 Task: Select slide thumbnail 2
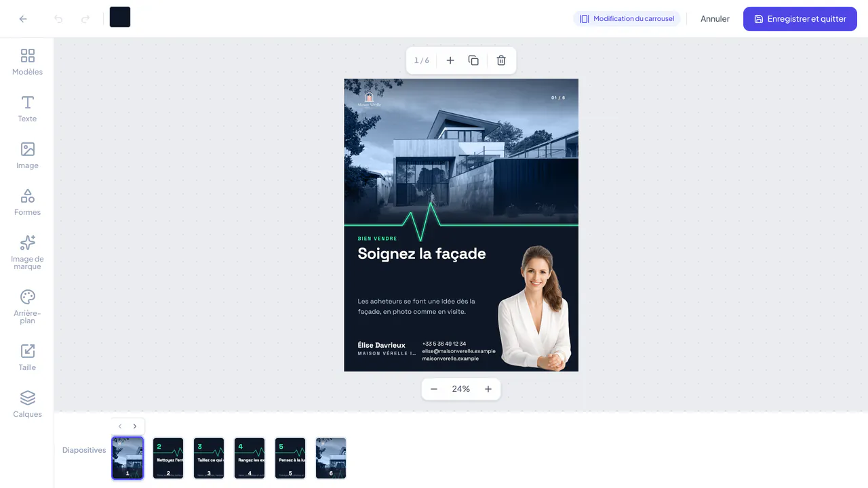168,458
